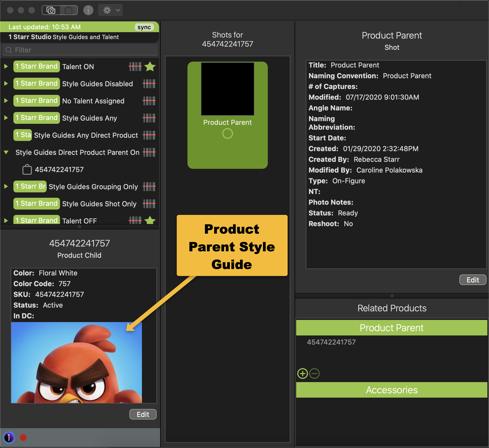Edit the Product Parent shot details
Screen dimensions: 489x448
pyautogui.click(x=473, y=280)
